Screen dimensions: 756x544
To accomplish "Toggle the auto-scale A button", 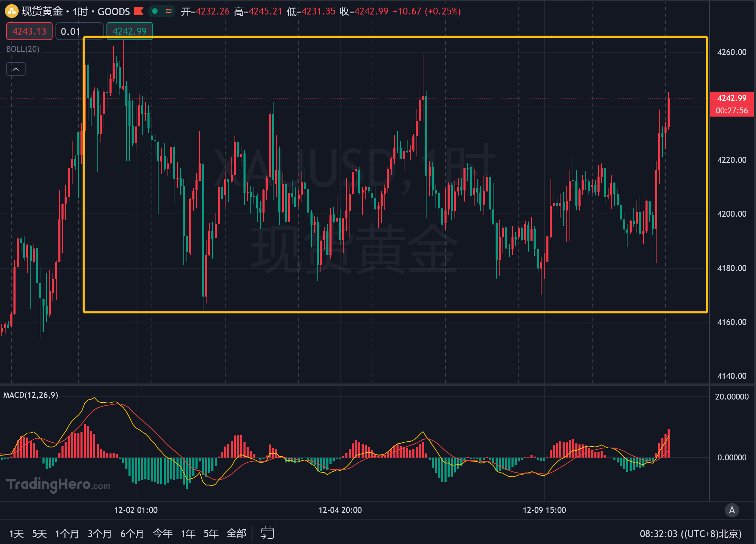I will click(x=731, y=510).
